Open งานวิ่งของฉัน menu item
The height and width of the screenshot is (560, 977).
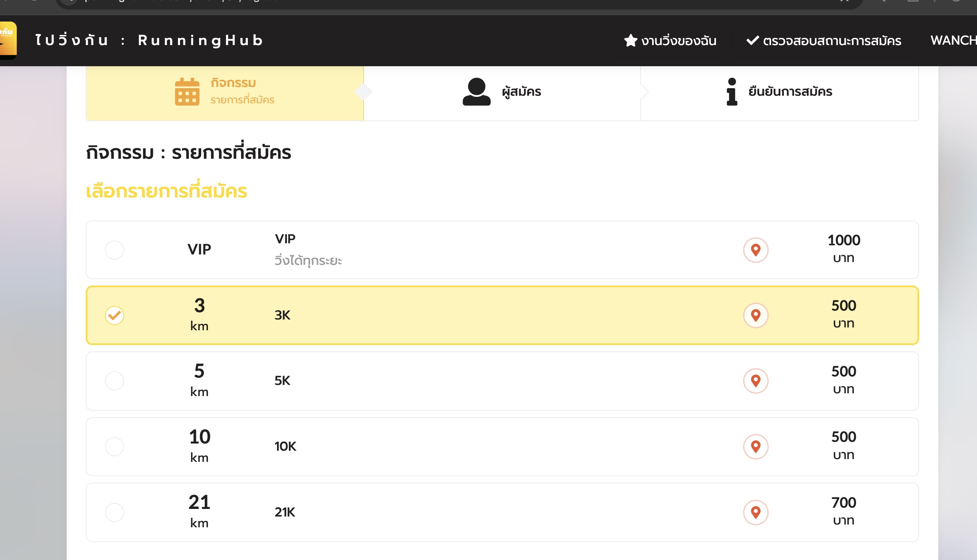(x=670, y=41)
